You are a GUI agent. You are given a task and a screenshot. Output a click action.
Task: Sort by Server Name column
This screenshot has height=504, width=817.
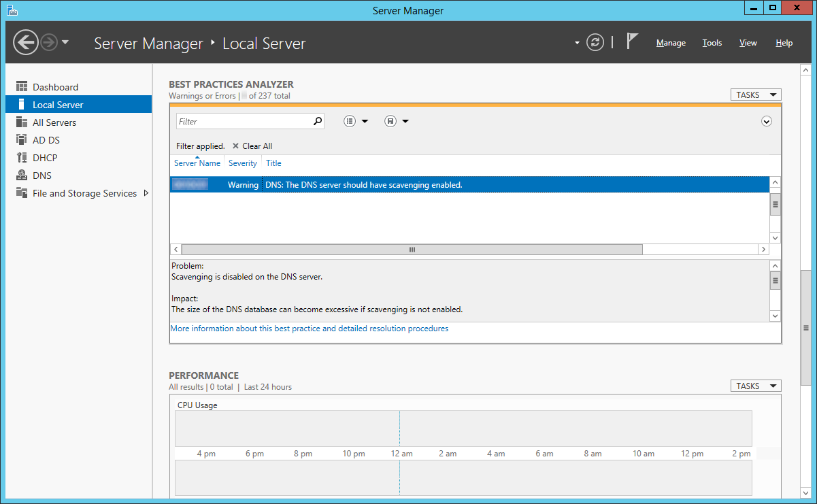click(x=197, y=163)
